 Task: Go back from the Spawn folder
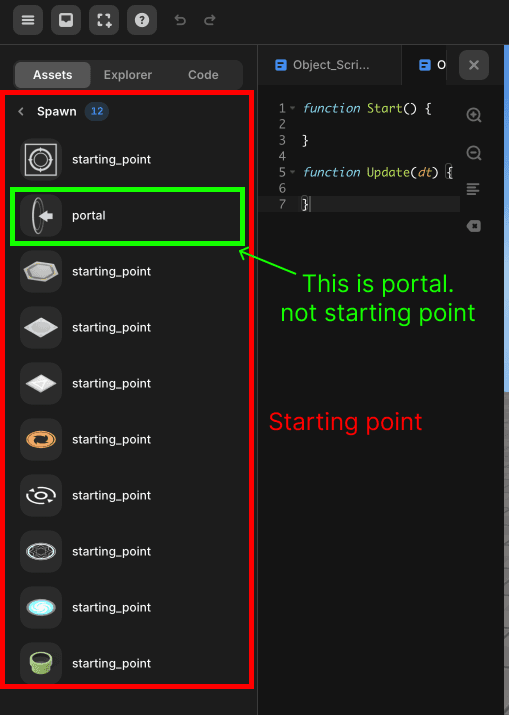pyautogui.click(x=21, y=111)
